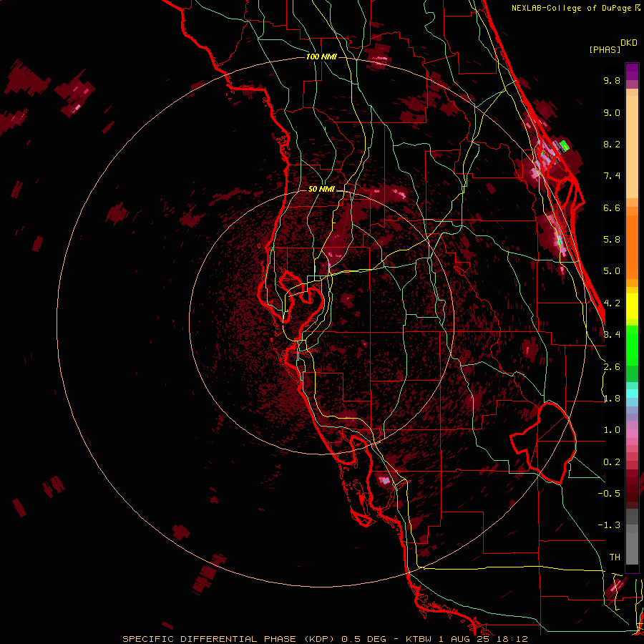Select the 7.4 scale value
644x644 pixels.
click(x=612, y=176)
